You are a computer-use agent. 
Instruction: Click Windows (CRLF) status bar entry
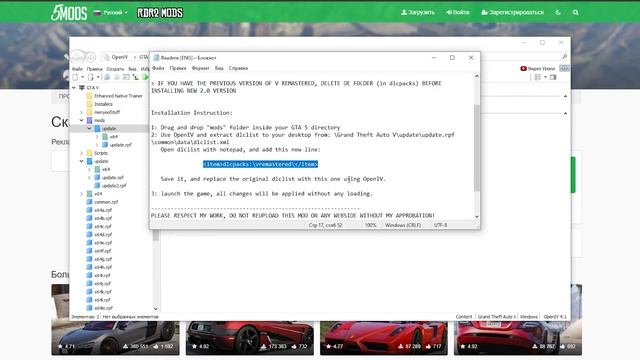(x=402, y=225)
